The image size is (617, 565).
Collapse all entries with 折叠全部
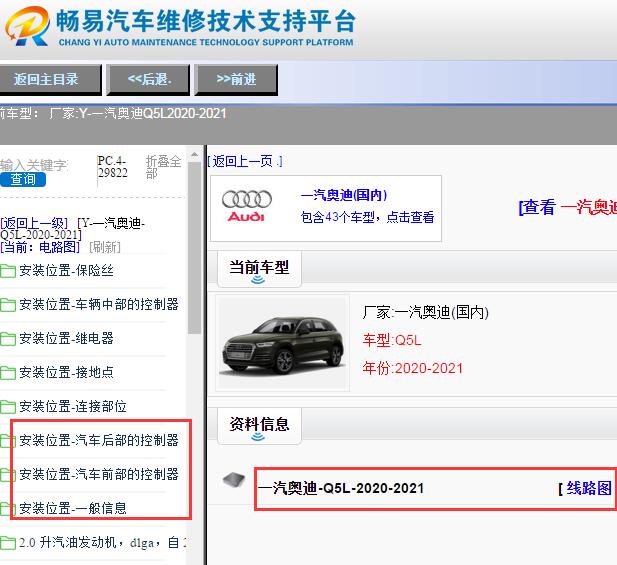163,167
